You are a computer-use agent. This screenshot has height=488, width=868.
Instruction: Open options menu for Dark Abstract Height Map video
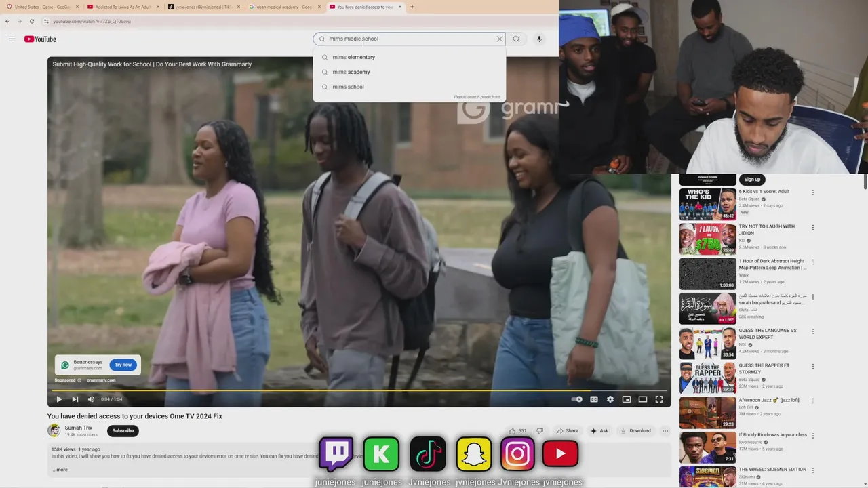(813, 262)
